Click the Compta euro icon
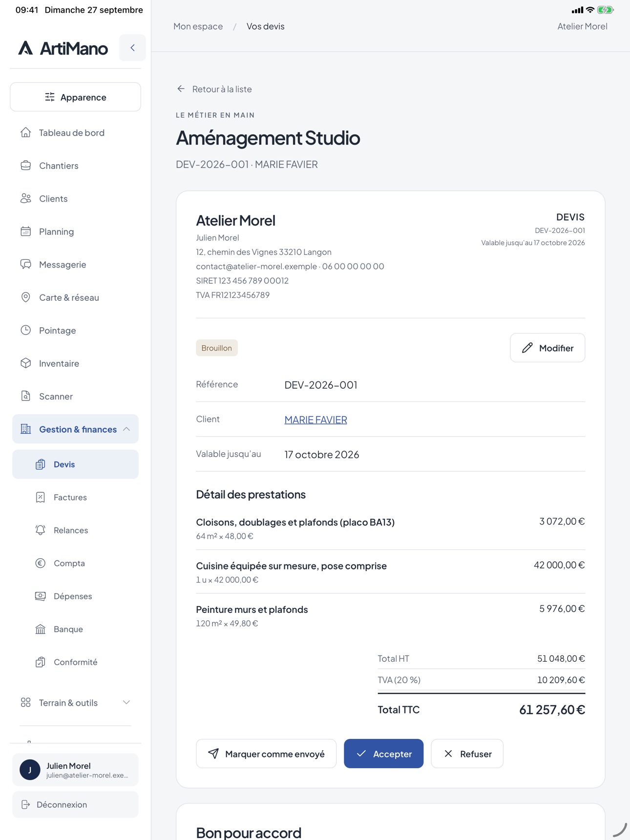 [41, 563]
